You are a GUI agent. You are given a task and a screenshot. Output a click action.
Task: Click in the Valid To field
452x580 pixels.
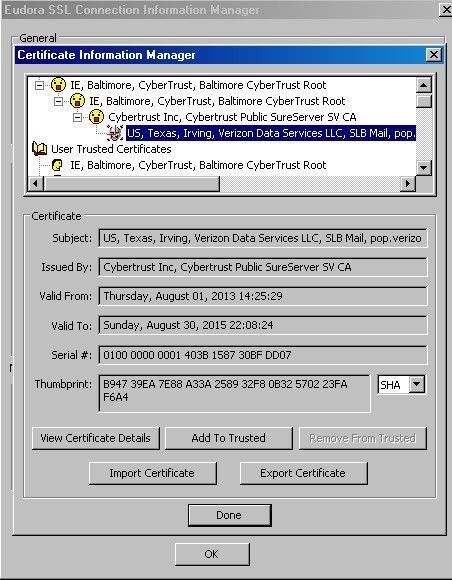coord(263,326)
